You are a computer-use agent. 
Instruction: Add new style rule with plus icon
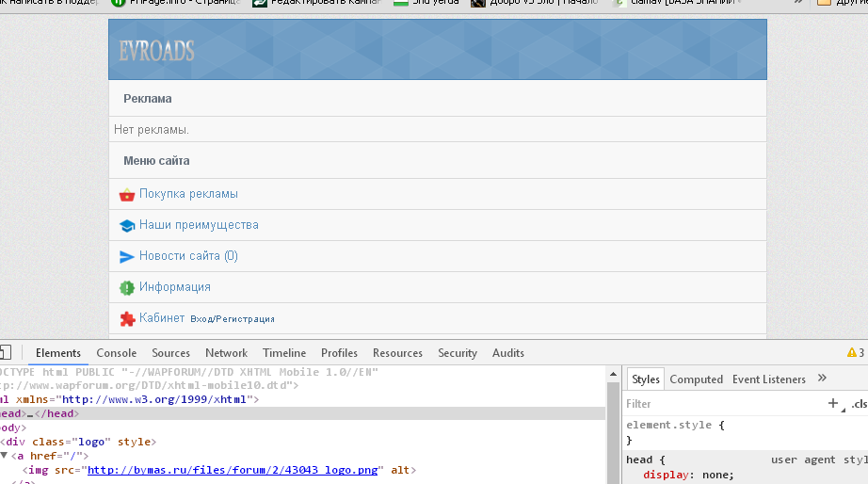coord(833,403)
